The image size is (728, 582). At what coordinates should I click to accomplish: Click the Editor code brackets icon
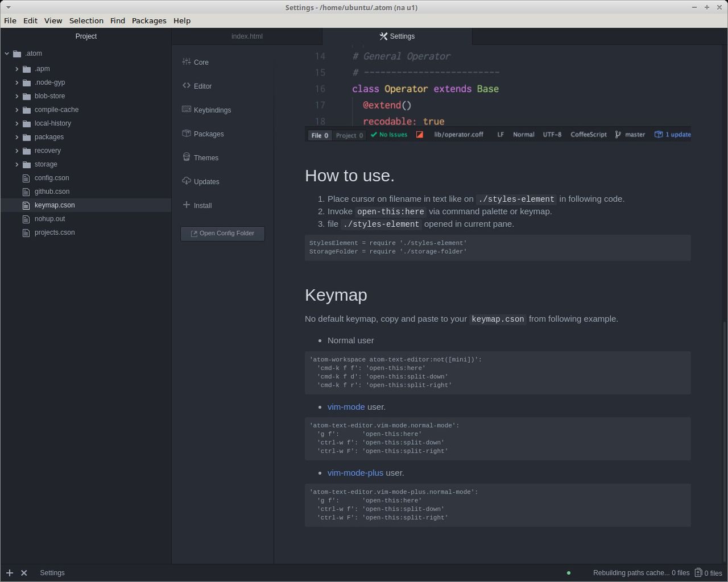tap(187, 85)
